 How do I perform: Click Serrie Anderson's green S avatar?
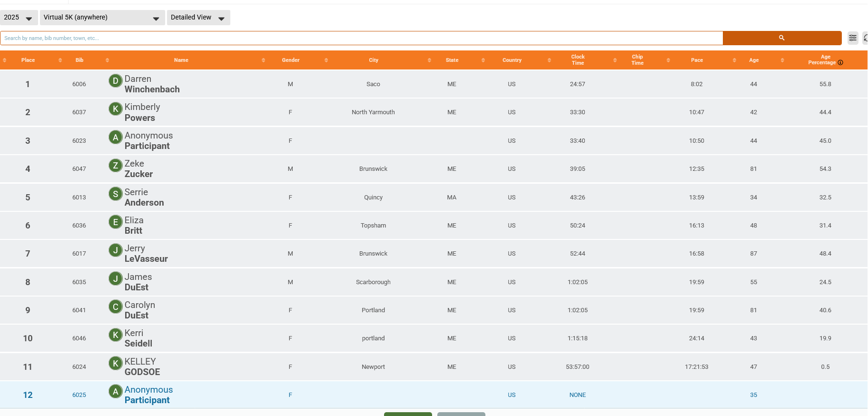coord(115,194)
